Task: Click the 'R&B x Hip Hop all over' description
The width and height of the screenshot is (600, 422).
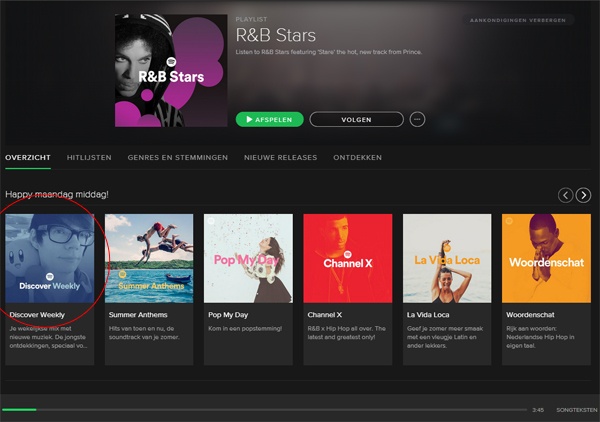Action: pyautogui.click(x=347, y=333)
